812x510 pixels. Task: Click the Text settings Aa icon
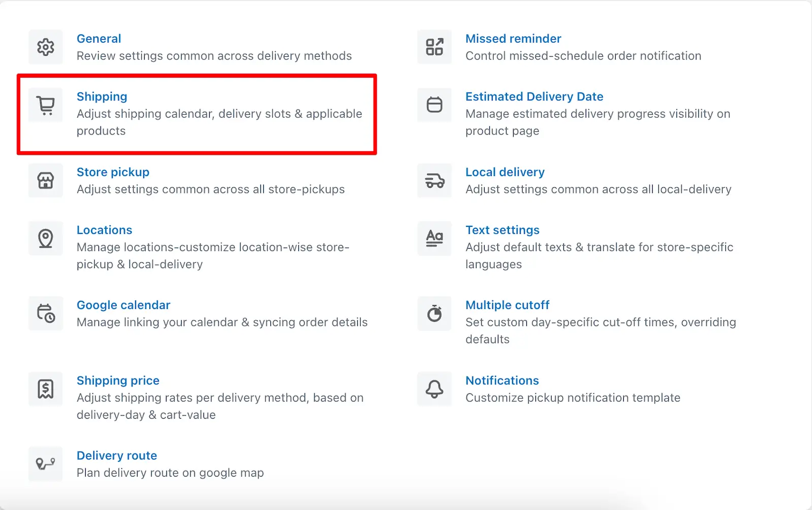coord(434,239)
